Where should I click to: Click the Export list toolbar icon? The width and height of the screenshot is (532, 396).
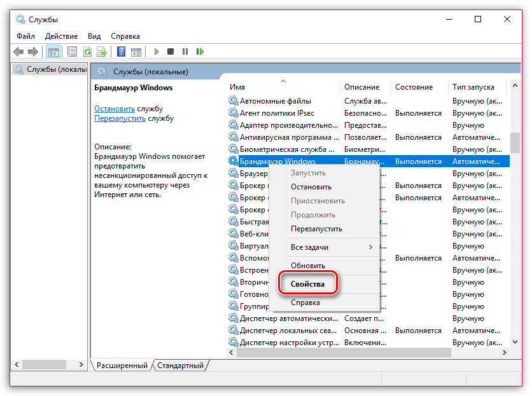point(102,51)
